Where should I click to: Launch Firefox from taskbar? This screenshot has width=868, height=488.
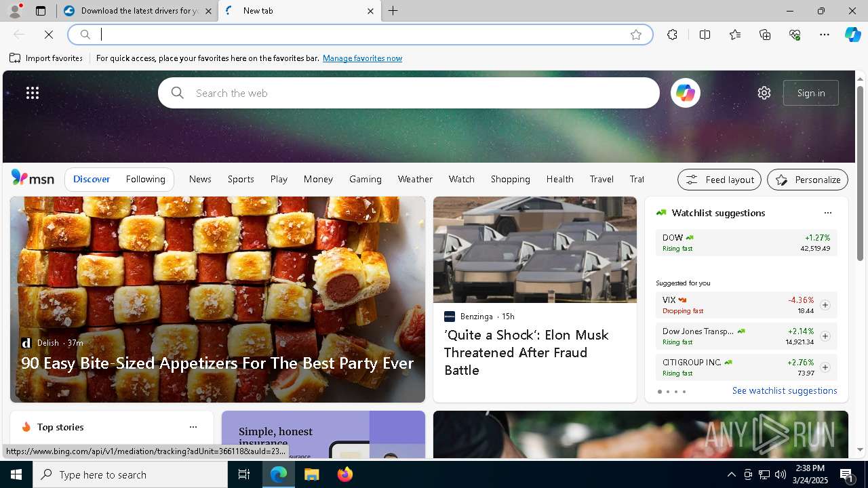click(x=345, y=474)
